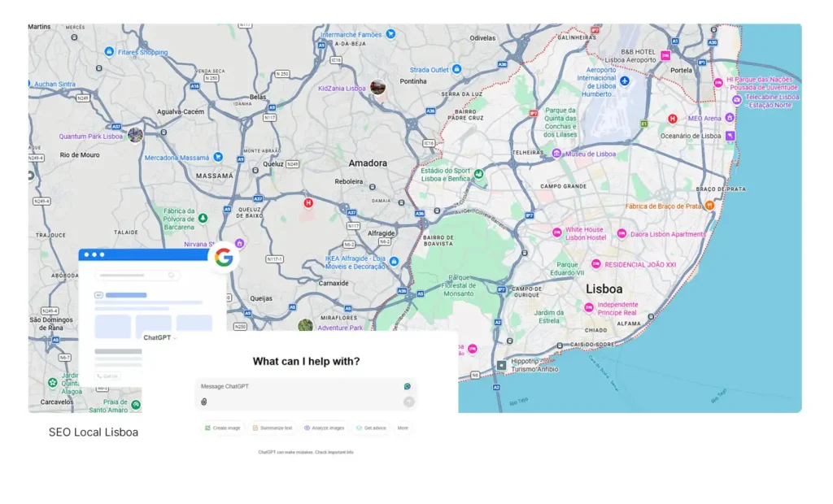This screenshot has width=833, height=504.
Task: Click the More suggestion chip
Action: click(403, 428)
